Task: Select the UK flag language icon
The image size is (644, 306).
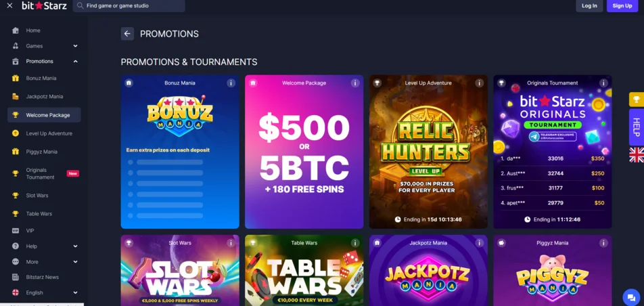Action: (636, 154)
